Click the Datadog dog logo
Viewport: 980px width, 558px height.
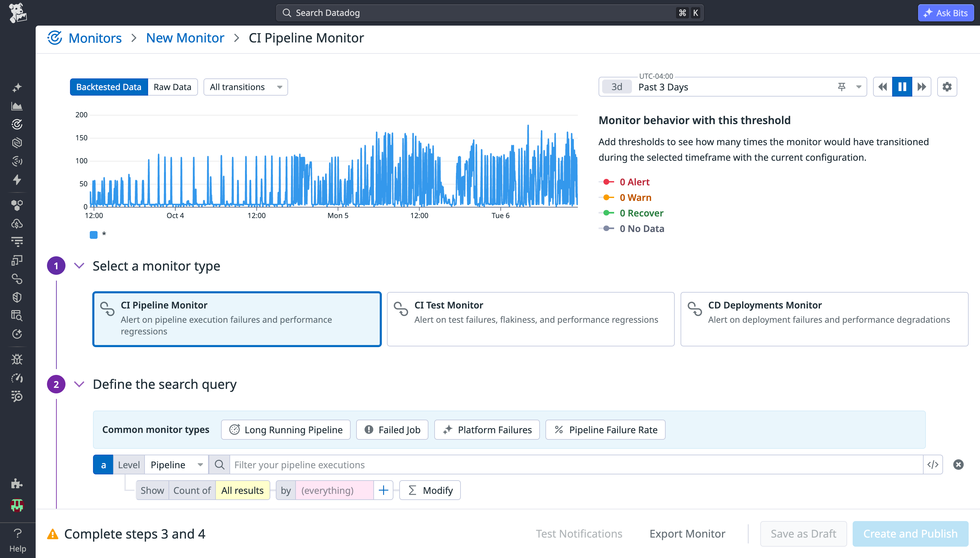17,13
